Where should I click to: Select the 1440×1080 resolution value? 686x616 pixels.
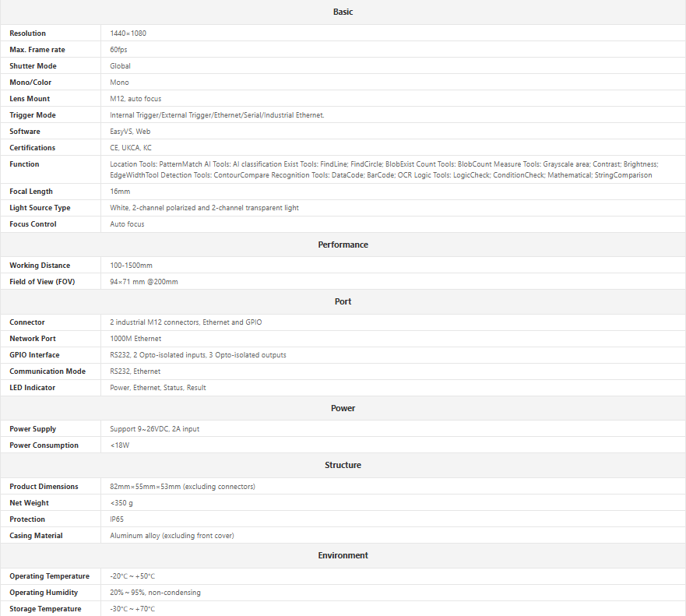[x=128, y=33]
